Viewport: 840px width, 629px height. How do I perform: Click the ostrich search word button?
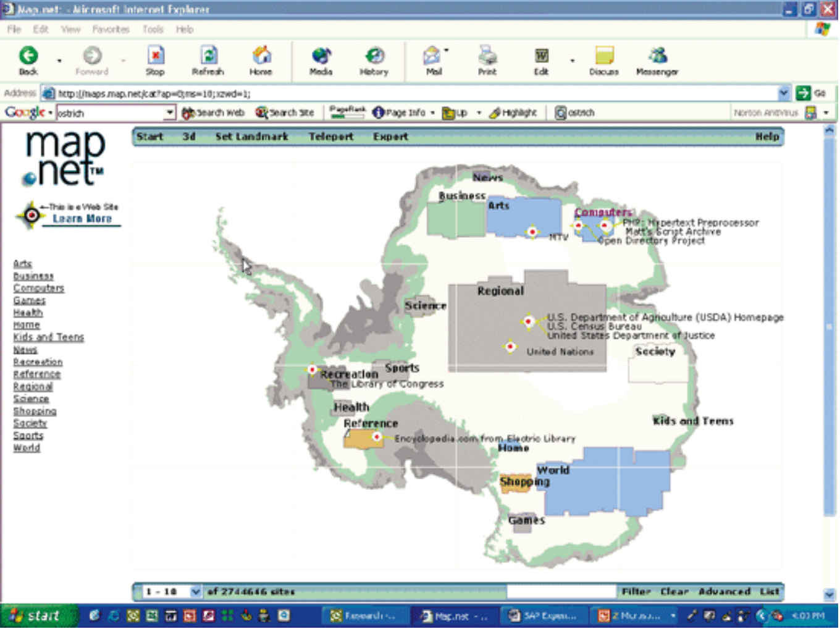574,112
